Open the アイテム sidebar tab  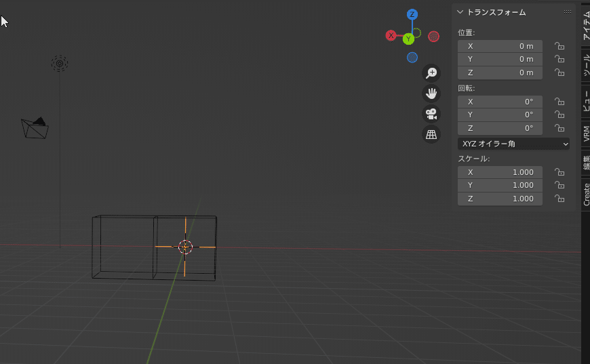pos(586,25)
